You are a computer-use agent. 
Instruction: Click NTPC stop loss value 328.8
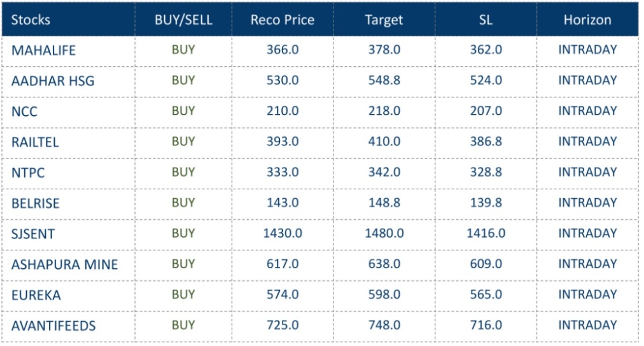[486, 172]
